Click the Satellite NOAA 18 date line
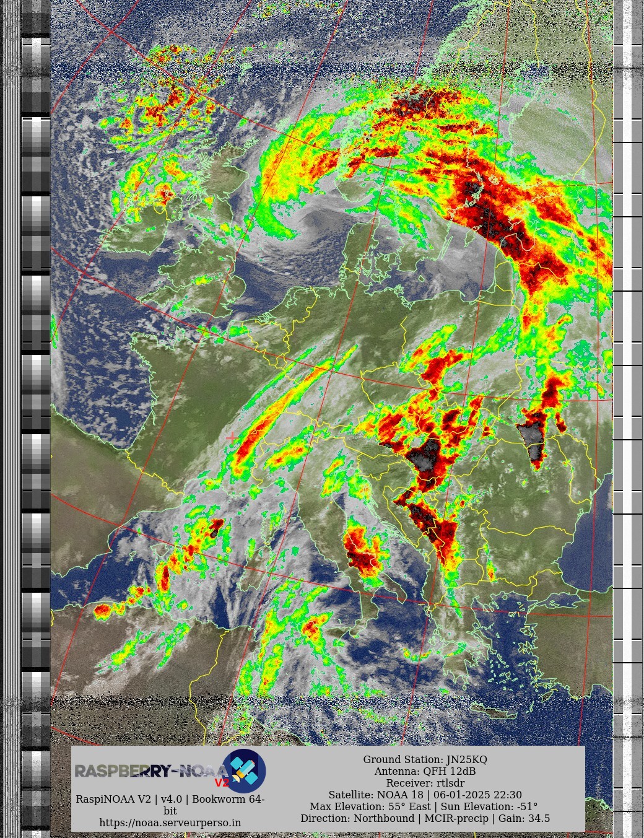This screenshot has width=644, height=838. click(x=425, y=795)
